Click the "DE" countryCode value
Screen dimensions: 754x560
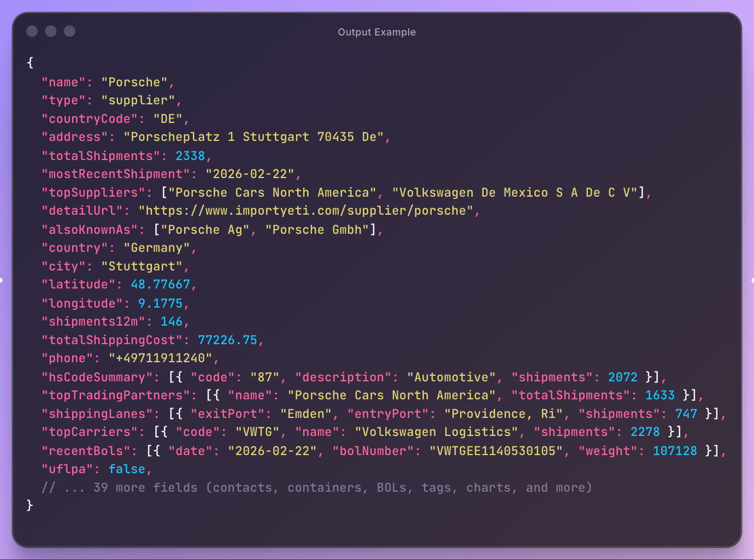(168, 119)
